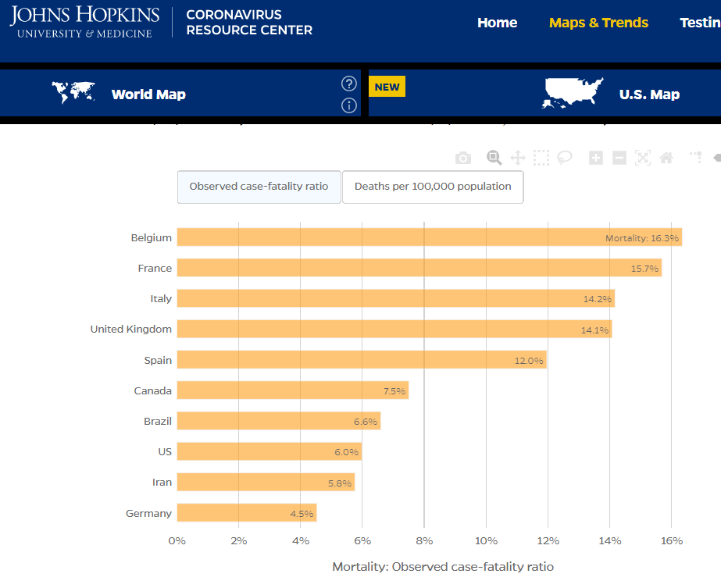Reset axes with the home icon

pos(666,158)
